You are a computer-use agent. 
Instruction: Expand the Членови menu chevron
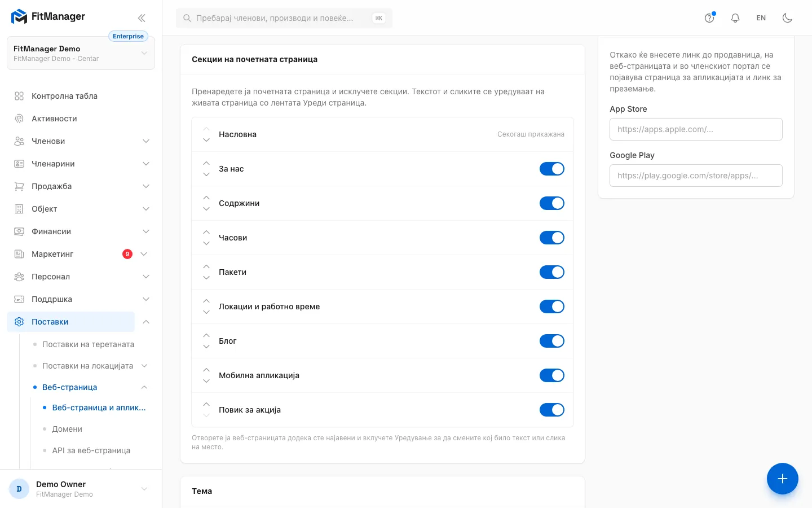[146, 141]
